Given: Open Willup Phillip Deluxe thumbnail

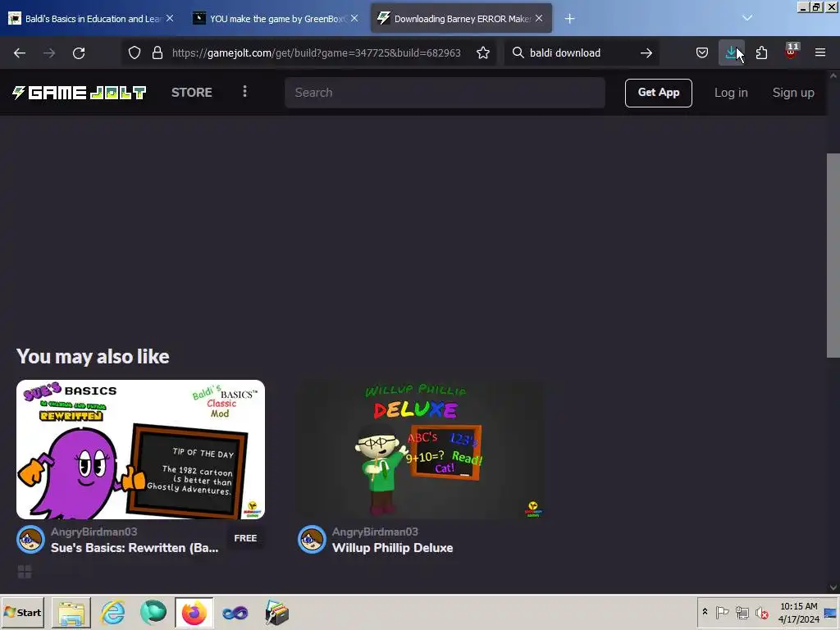Looking at the screenshot, I should pyautogui.click(x=421, y=450).
